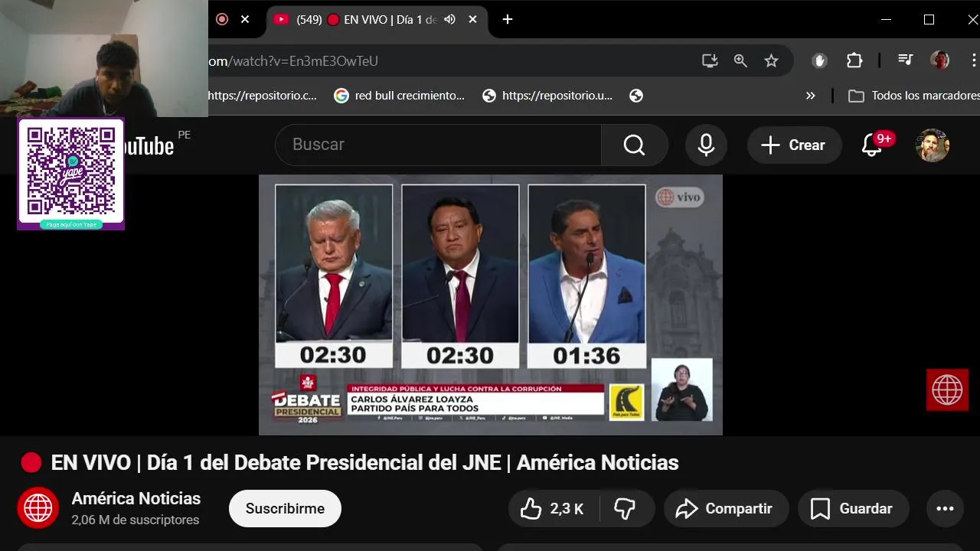
Task: Click the Compartir button
Action: 726,509
